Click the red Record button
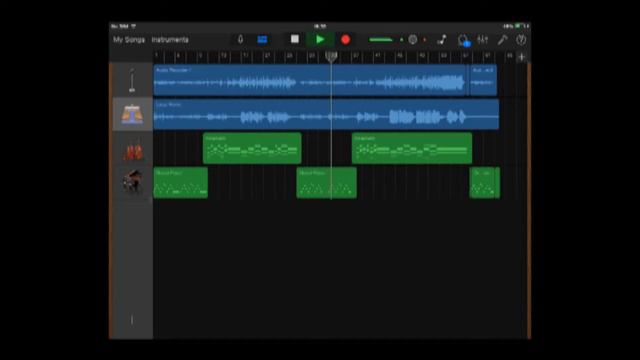Screen dimensions: 640x360 pos(345,40)
